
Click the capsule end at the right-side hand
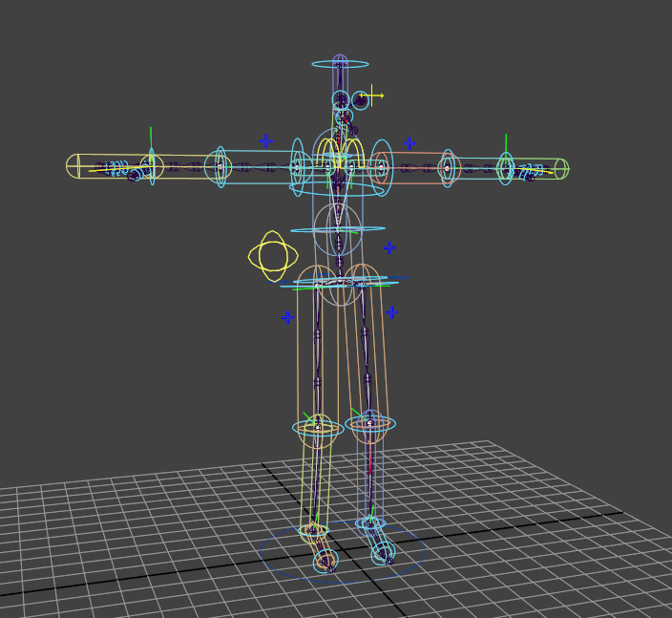[562, 169]
